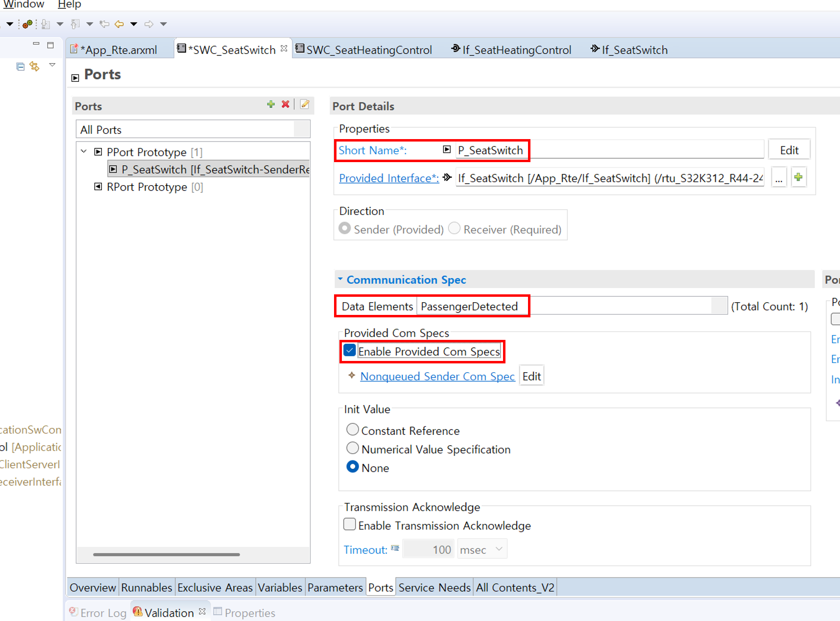This screenshot has width=840, height=621.
Task: Close the SWC_SeatSwitch editor tab
Action: pyautogui.click(x=284, y=49)
